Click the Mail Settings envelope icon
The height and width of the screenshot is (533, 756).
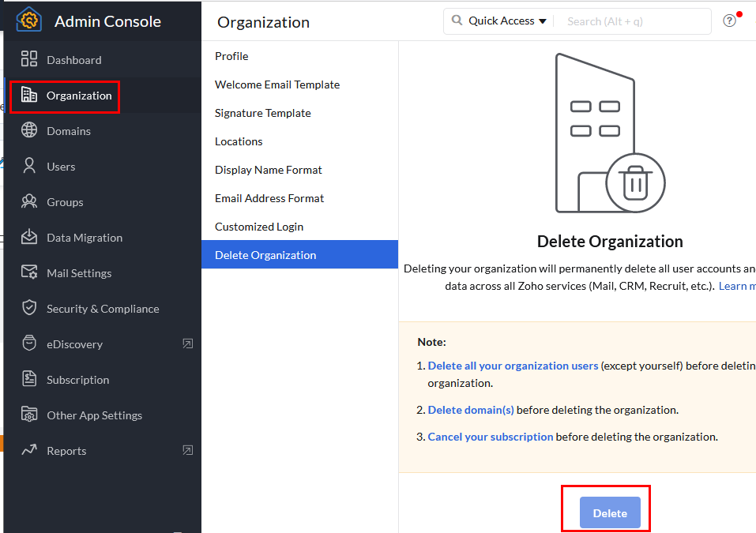point(29,272)
